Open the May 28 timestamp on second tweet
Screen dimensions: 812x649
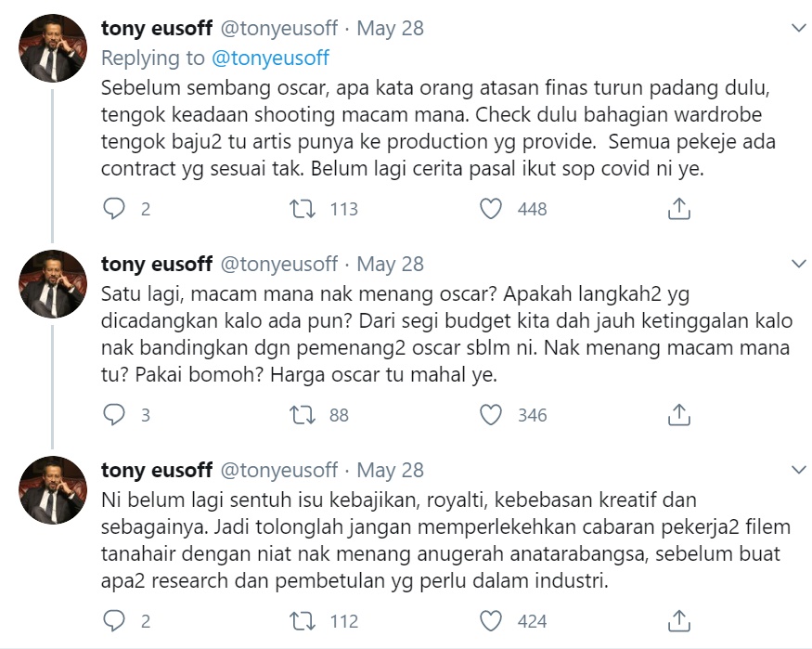pyautogui.click(x=390, y=265)
